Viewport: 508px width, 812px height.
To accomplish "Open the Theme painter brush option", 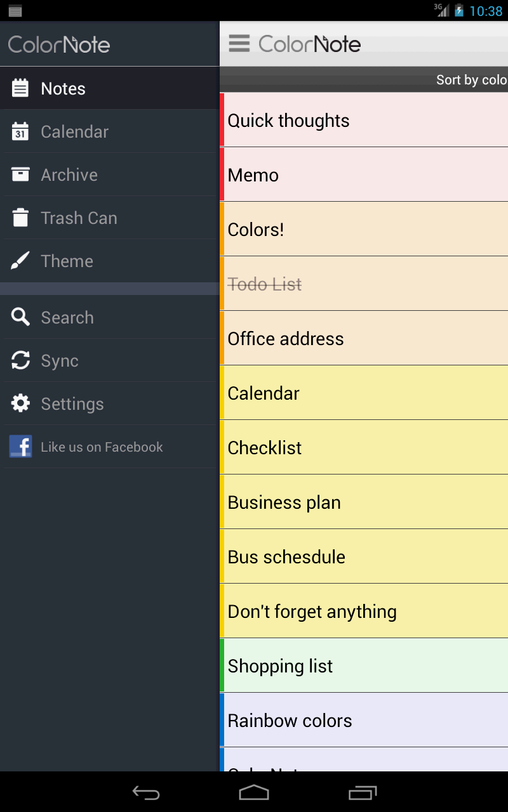I will click(x=20, y=261).
